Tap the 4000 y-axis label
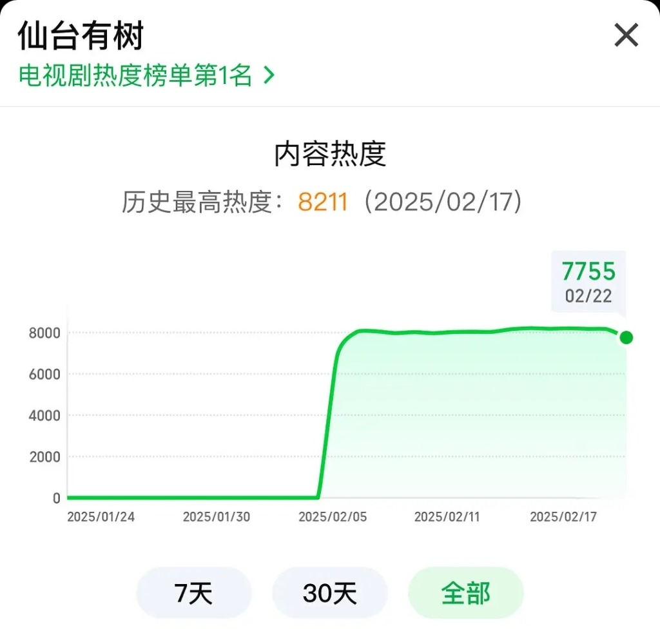The width and height of the screenshot is (660, 644). 44,416
